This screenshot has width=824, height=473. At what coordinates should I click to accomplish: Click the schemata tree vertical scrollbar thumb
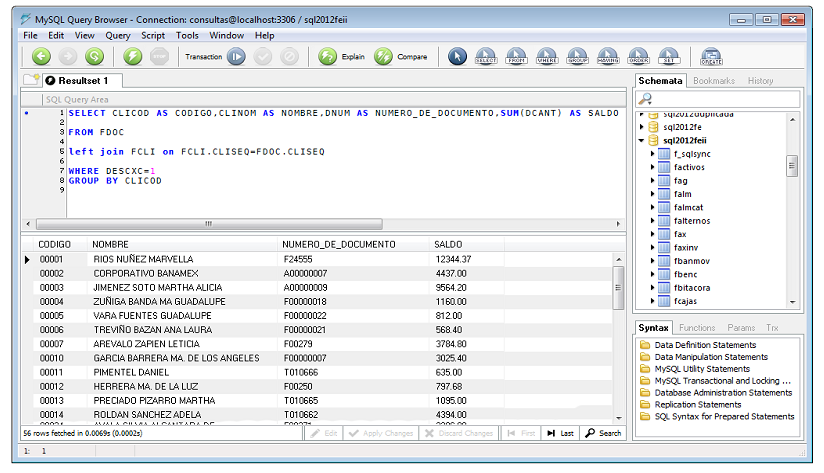(x=792, y=166)
